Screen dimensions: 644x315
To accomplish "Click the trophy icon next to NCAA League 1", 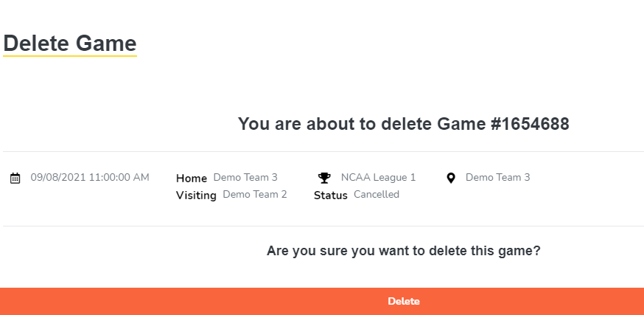I will [x=324, y=178].
